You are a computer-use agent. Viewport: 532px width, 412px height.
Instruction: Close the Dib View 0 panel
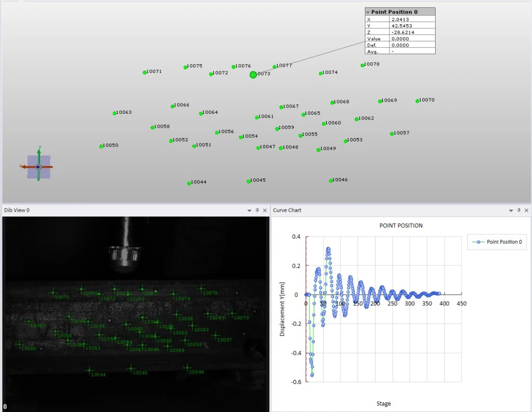pyautogui.click(x=265, y=210)
